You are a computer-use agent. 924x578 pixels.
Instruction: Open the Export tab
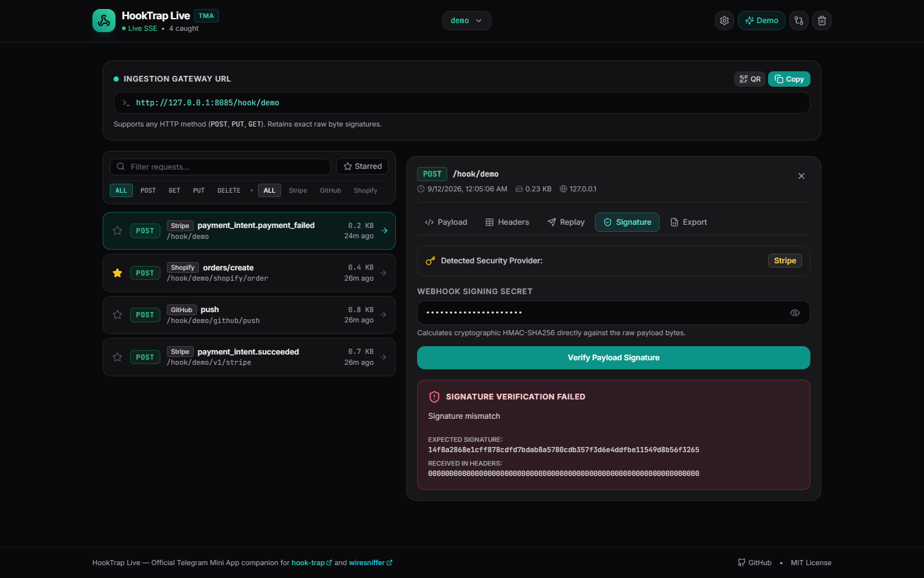pyautogui.click(x=689, y=222)
